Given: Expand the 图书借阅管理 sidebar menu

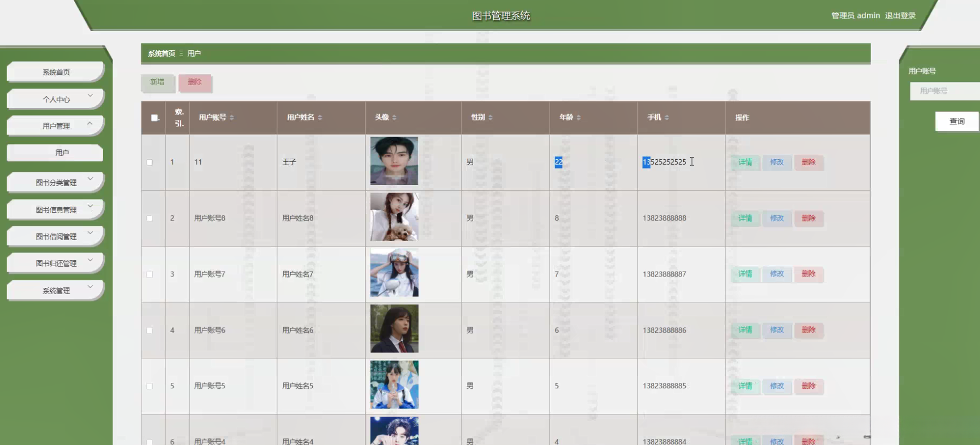Looking at the screenshot, I should pyautogui.click(x=56, y=237).
